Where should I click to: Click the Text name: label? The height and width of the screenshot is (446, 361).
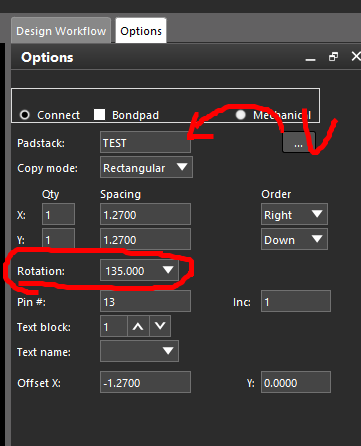coord(44,352)
